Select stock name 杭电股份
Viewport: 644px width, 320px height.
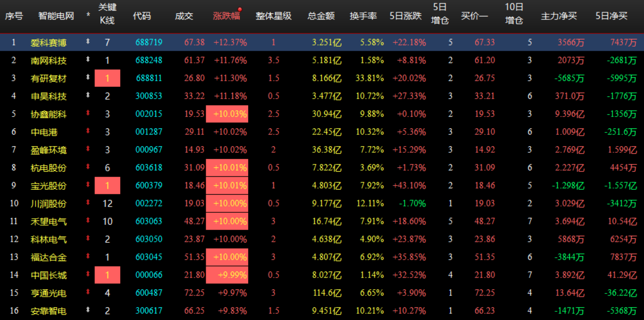[49, 168]
